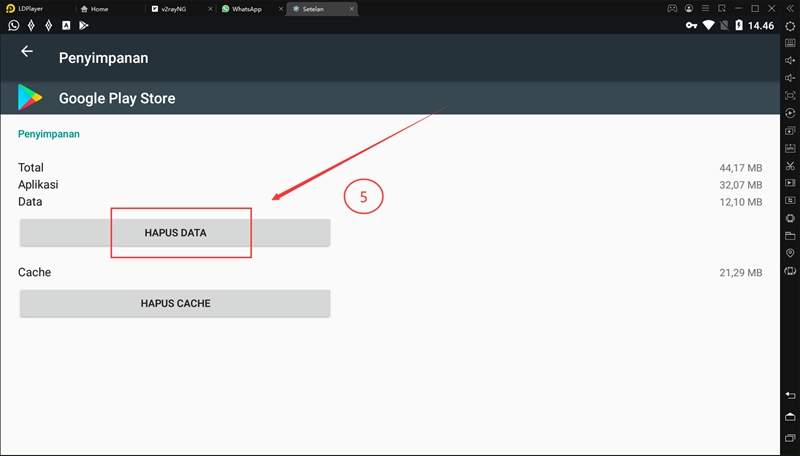Open keyboard mapping icon in sidebar
The height and width of the screenshot is (456, 800).
[x=790, y=43]
